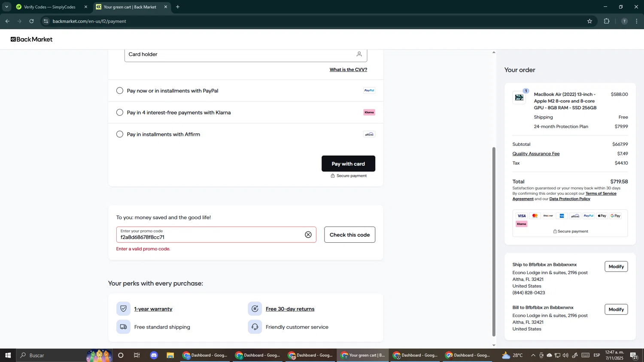Screen dimensions: 644x362
Task: Reload the current page
Action: tap(31, 21)
